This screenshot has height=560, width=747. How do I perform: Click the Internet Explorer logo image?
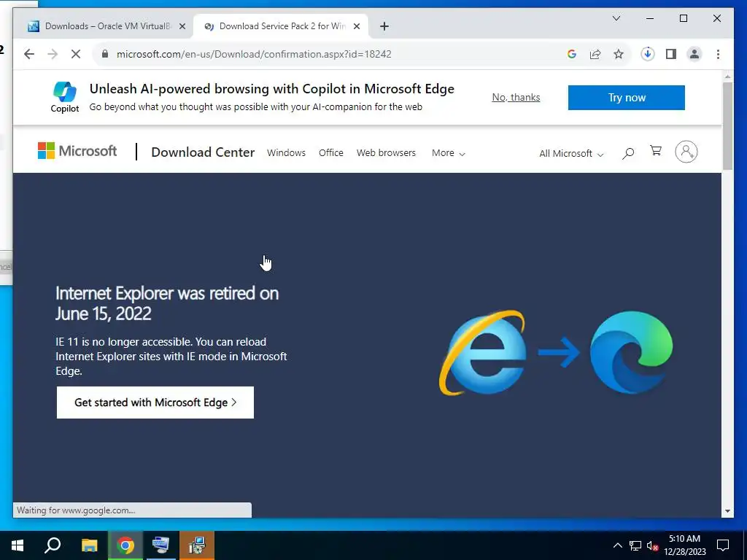point(483,353)
